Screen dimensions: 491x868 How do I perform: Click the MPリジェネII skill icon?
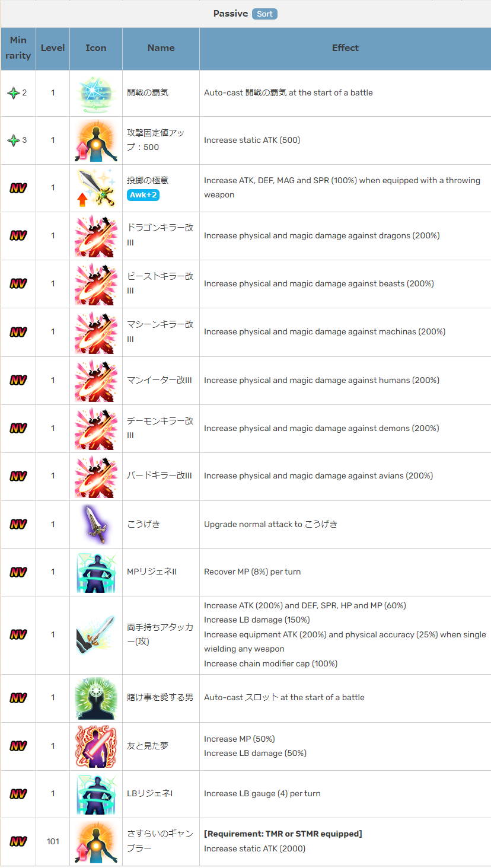[95, 572]
